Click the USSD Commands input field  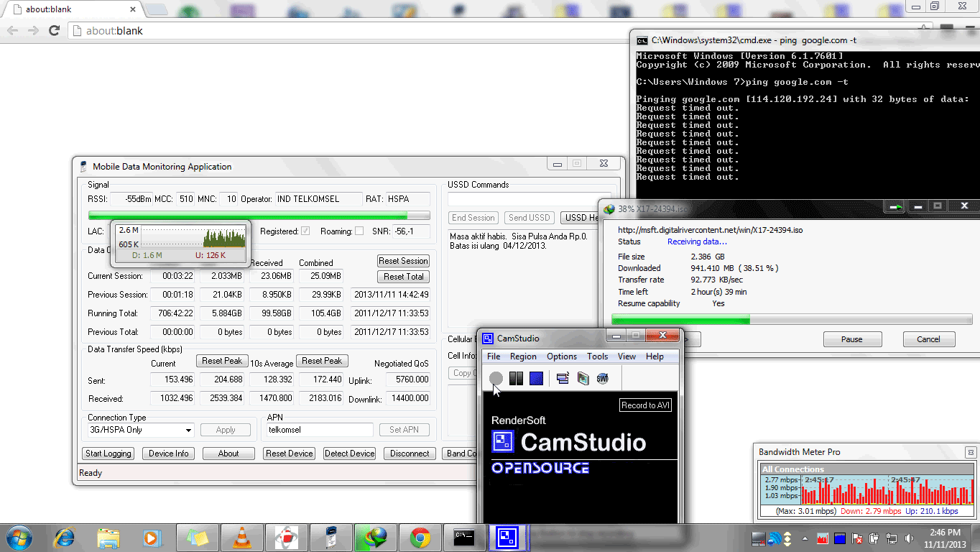click(x=528, y=200)
